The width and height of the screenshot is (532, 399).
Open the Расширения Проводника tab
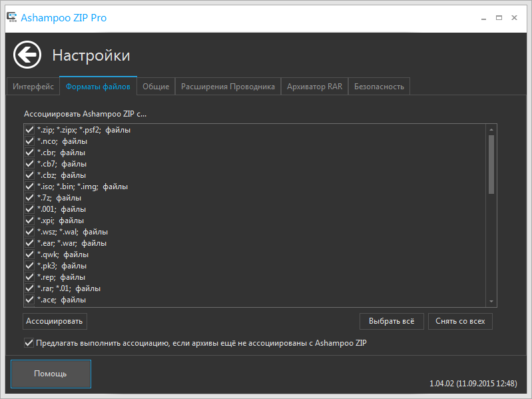[x=228, y=87]
